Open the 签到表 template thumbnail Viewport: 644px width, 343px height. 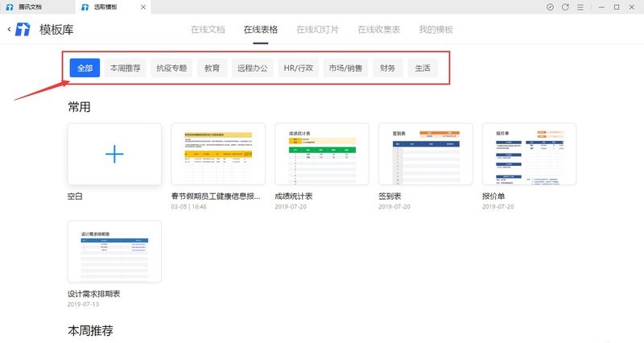point(426,154)
